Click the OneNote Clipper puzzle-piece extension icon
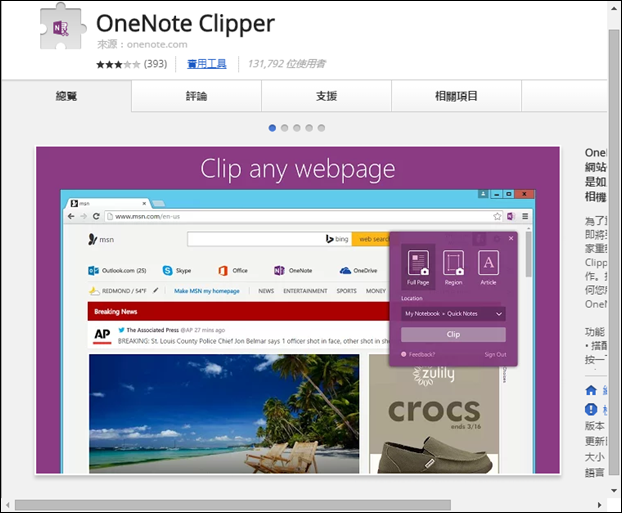The width and height of the screenshot is (622, 513). [63, 27]
